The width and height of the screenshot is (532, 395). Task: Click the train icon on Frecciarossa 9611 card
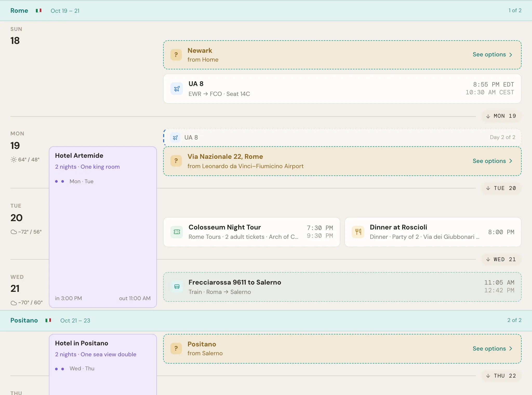177,287
